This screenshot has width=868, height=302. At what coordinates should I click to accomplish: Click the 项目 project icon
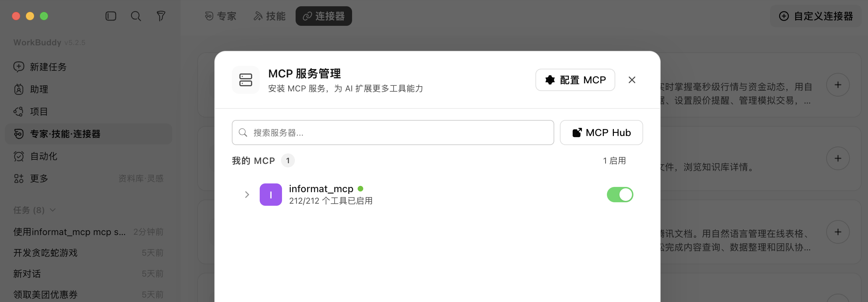pos(19,112)
